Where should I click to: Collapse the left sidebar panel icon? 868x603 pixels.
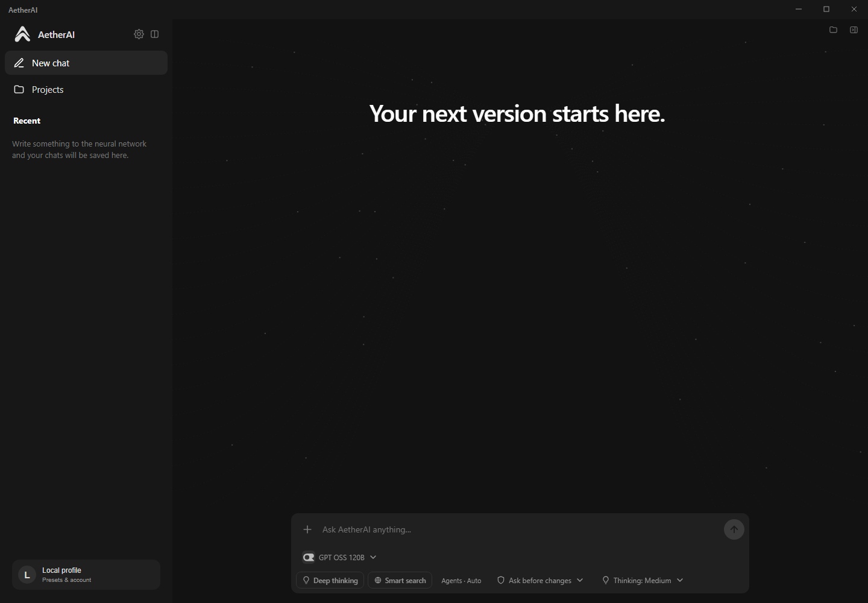(155, 34)
